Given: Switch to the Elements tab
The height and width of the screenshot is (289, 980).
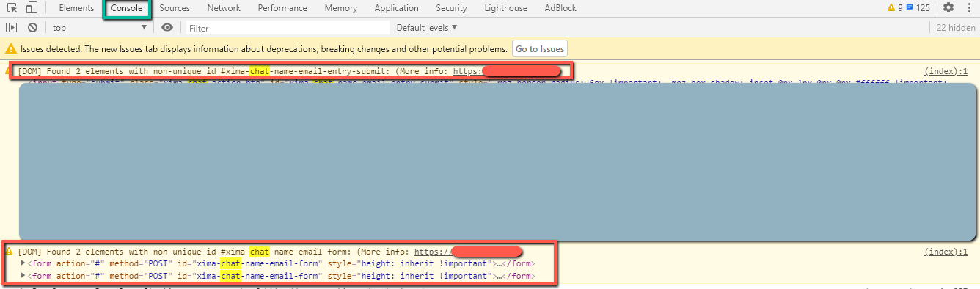Looking at the screenshot, I should point(76,8).
